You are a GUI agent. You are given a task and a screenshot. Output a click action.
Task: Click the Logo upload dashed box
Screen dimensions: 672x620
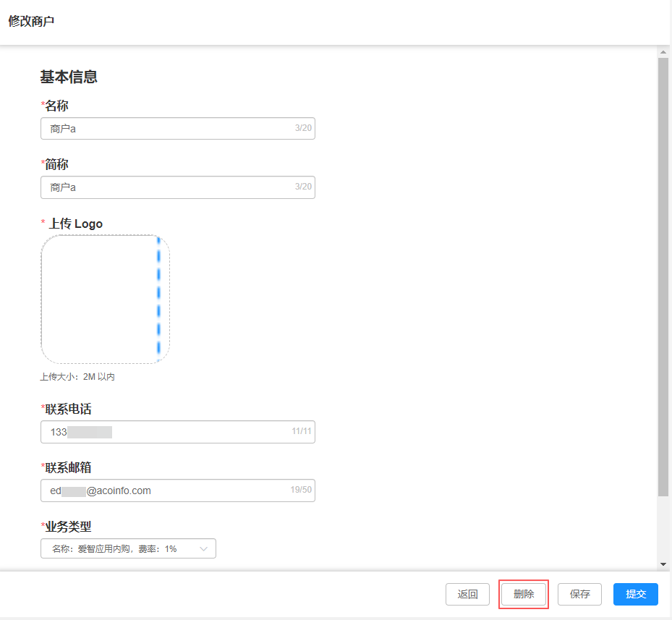[105, 299]
